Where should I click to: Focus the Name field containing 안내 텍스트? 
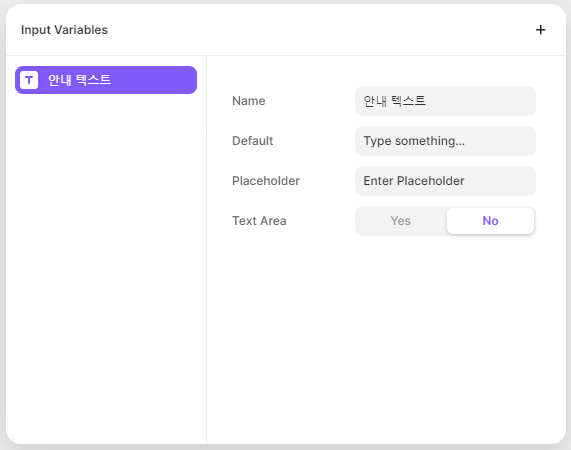pyautogui.click(x=445, y=101)
